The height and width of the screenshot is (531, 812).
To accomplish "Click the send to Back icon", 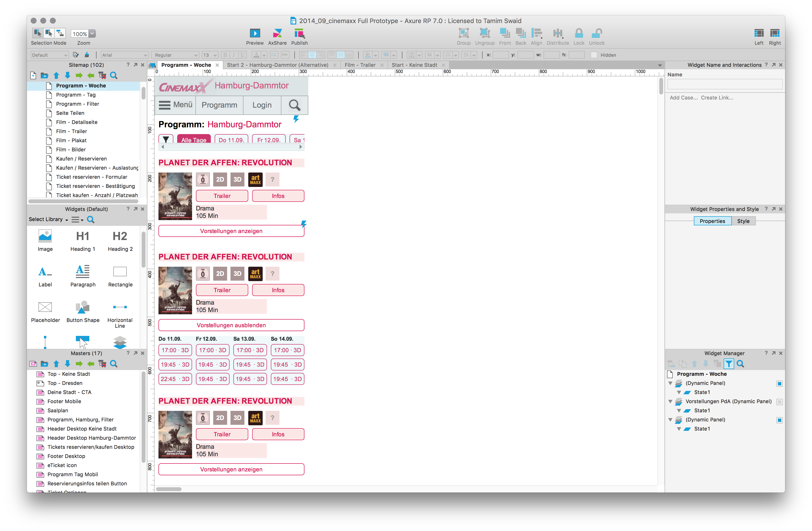I will 521,33.
